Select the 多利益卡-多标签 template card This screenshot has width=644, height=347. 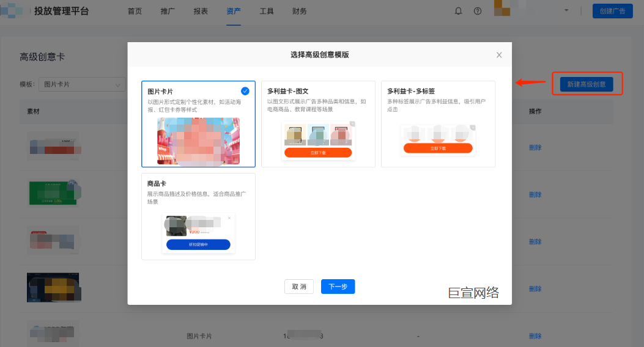439,124
